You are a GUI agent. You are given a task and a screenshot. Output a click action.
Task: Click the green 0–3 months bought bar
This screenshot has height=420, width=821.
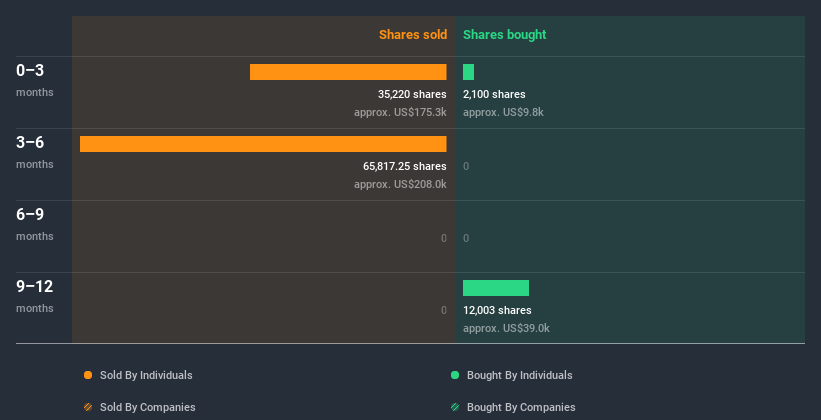469,72
